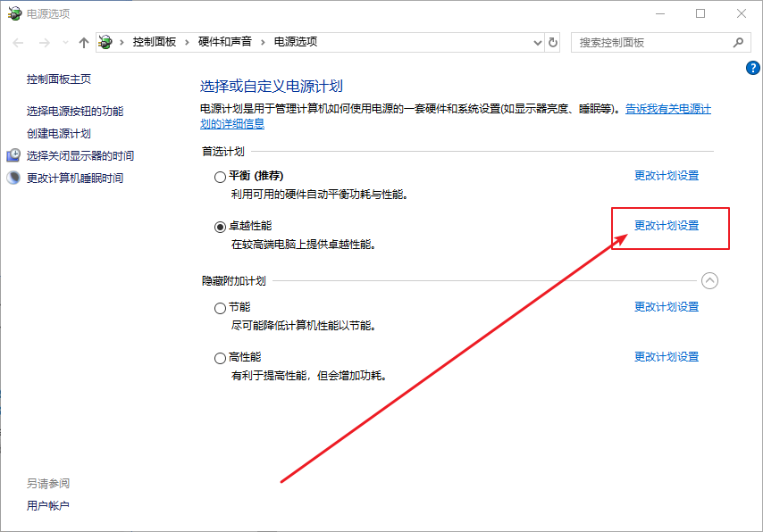
Task: Select the 节能 power plan
Action: click(x=220, y=308)
